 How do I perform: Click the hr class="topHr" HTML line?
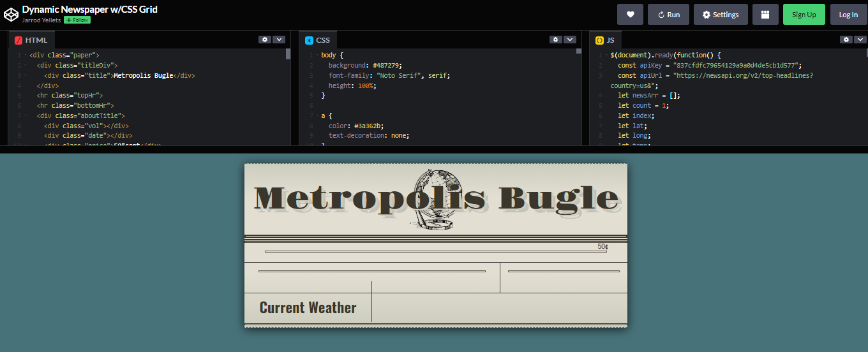[70, 96]
